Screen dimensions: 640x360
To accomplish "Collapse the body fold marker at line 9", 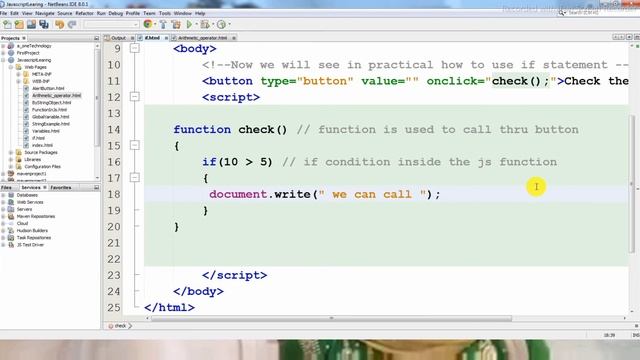I will (135, 49).
